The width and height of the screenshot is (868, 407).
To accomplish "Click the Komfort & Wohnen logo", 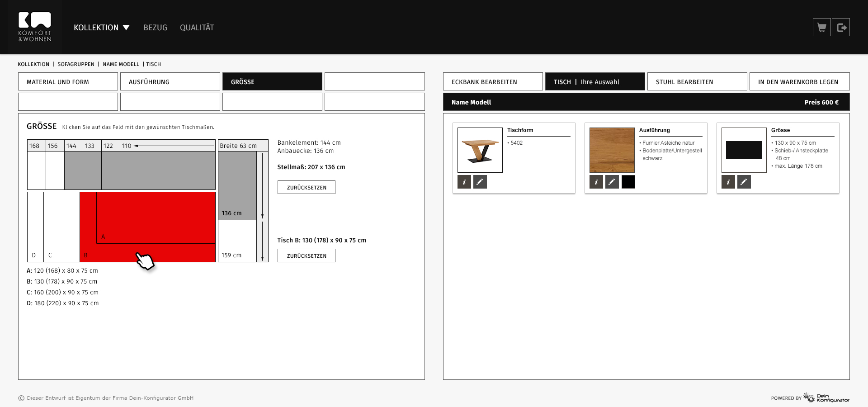I will [x=35, y=27].
